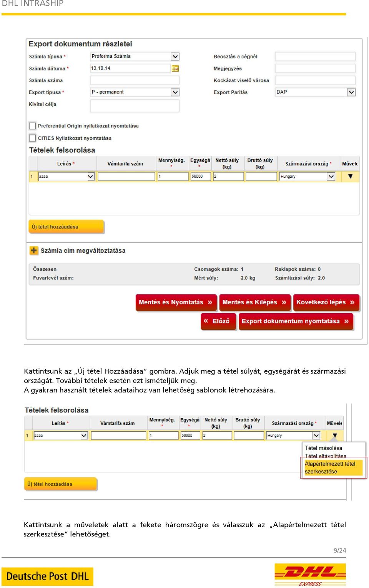Click the lower Új tétel hozzáadása button
369x588 pixels.
coord(61,484)
